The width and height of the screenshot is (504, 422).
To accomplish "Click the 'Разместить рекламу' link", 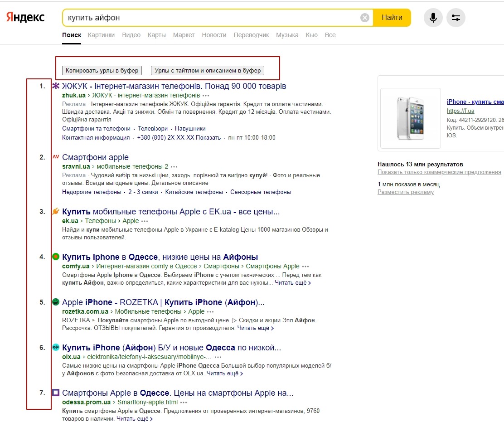I will tap(405, 192).
